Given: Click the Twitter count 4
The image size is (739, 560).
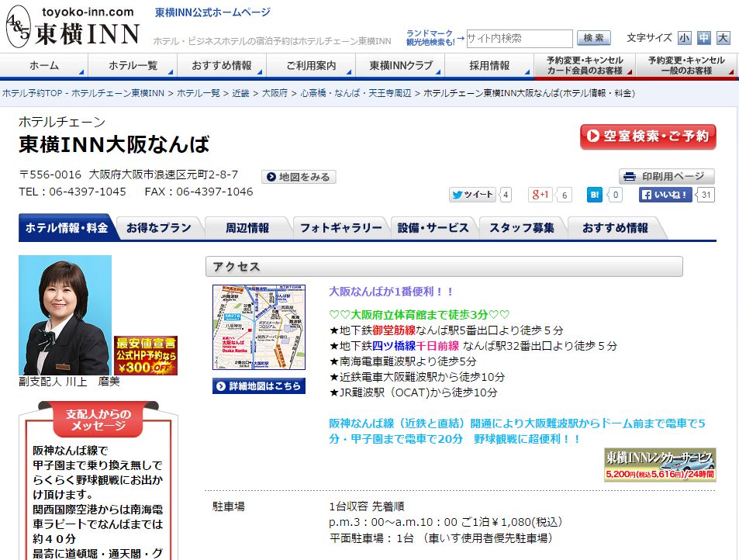Looking at the screenshot, I should point(506,195).
